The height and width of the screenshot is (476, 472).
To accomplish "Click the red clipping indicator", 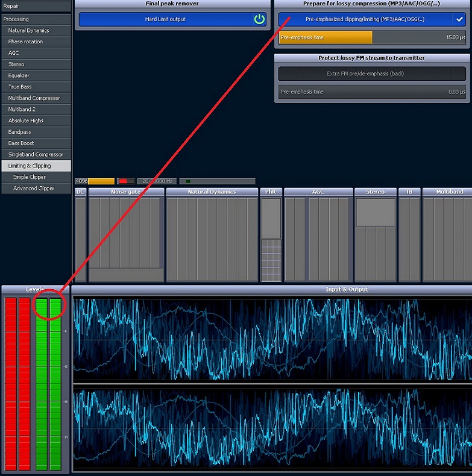I will 126,181.
